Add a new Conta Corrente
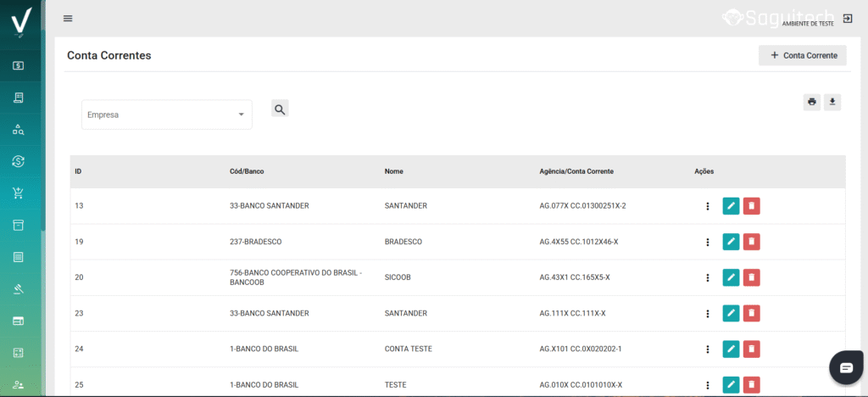868x397 pixels. (802, 55)
